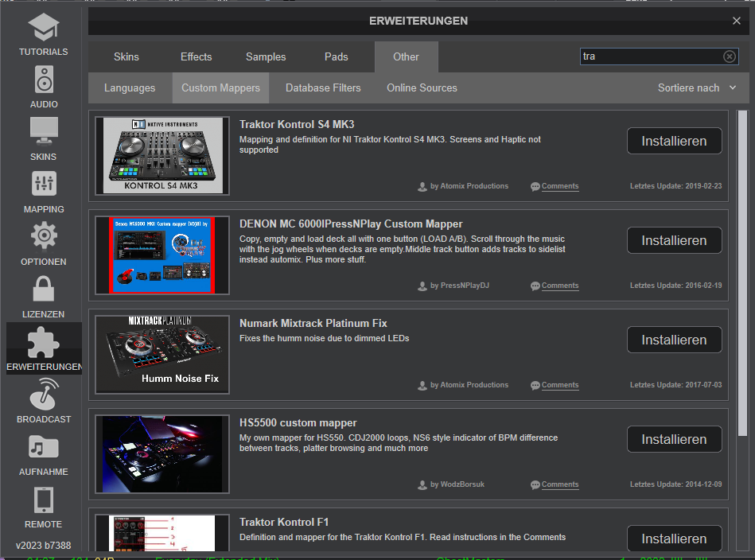Image resolution: width=755 pixels, height=560 pixels.
Task: Install the Numark Mixtrack Platinum Fix
Action: 674,340
